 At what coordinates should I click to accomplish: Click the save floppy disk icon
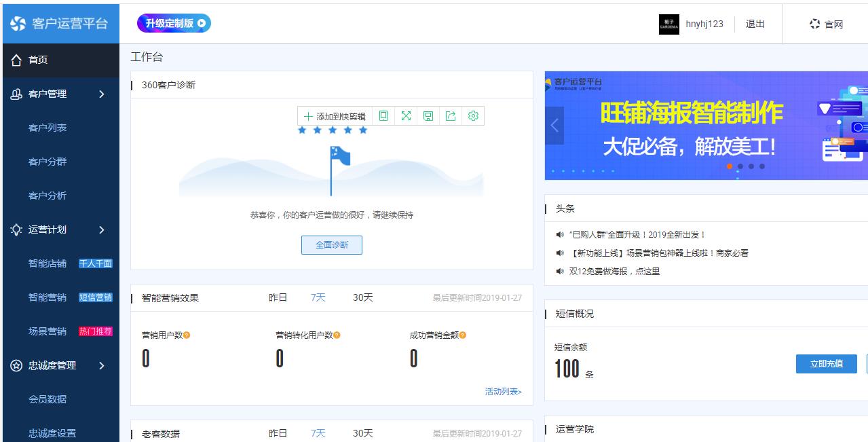point(428,116)
